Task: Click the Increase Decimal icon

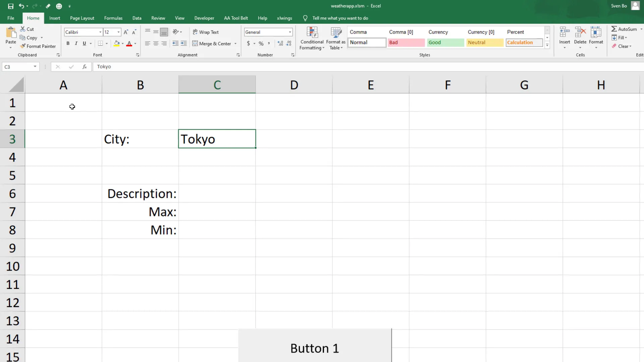Action: coord(280,43)
